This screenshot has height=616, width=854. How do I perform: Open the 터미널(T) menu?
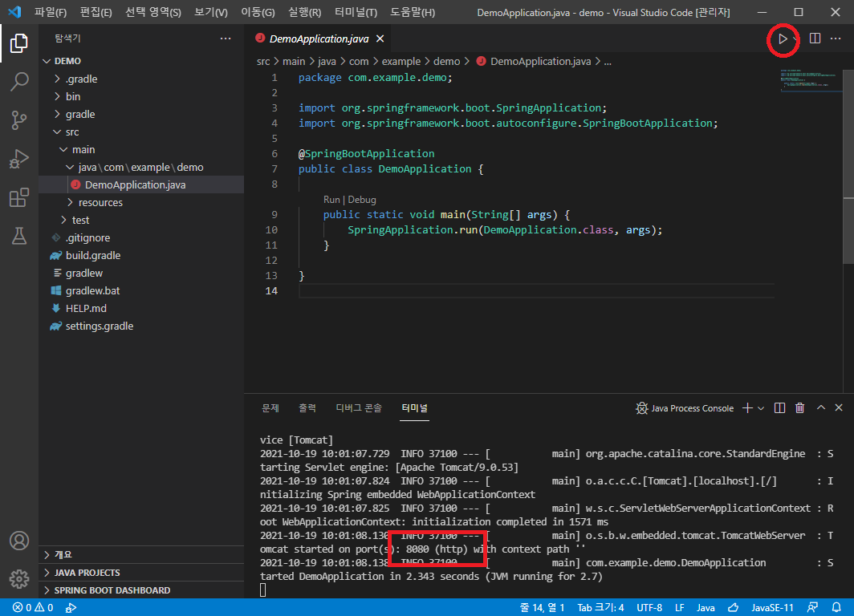pyautogui.click(x=356, y=12)
